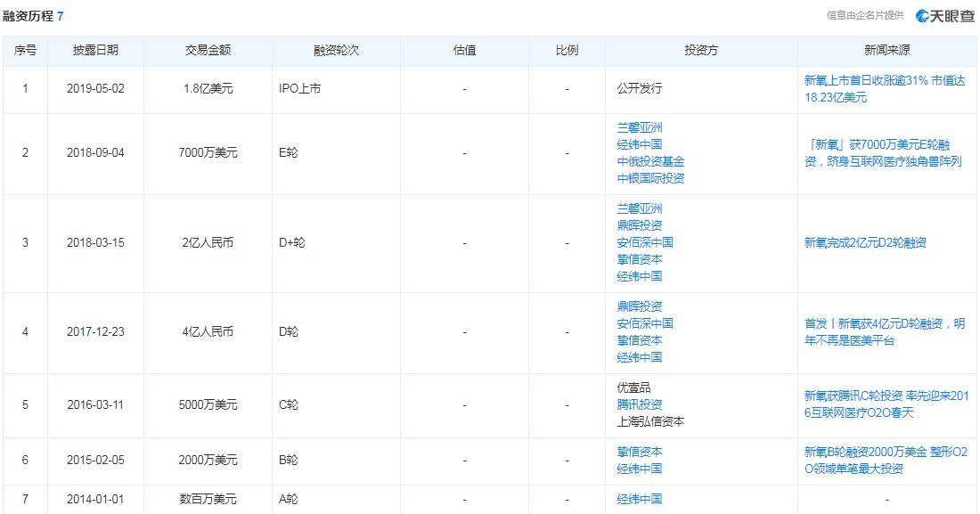Click amount cell 数百万美元

coord(208,499)
